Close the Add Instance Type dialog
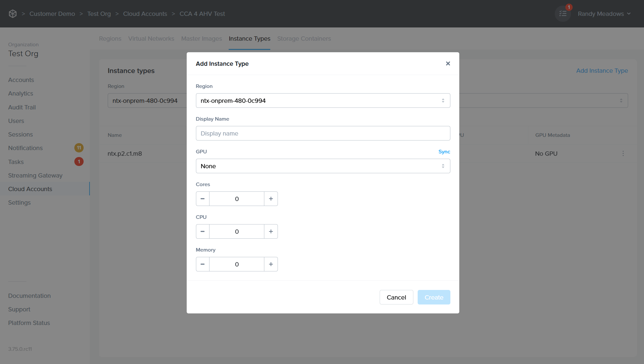The width and height of the screenshot is (644, 364). (x=448, y=63)
